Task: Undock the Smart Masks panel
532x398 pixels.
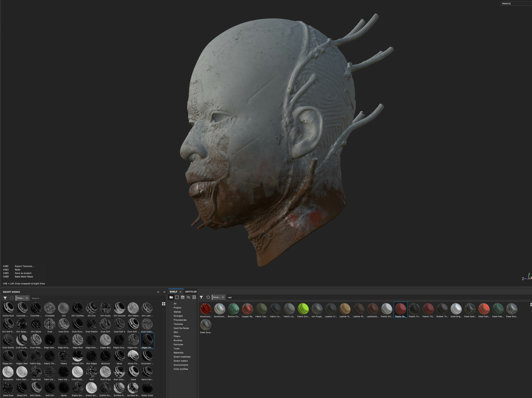Action: [158, 292]
